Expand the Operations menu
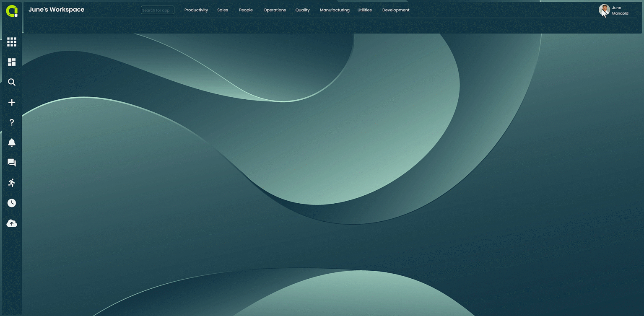The image size is (644, 316). (x=275, y=10)
